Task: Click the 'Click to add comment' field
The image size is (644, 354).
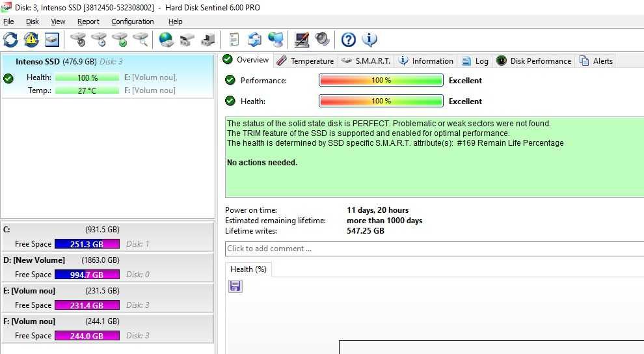Action: [435, 249]
